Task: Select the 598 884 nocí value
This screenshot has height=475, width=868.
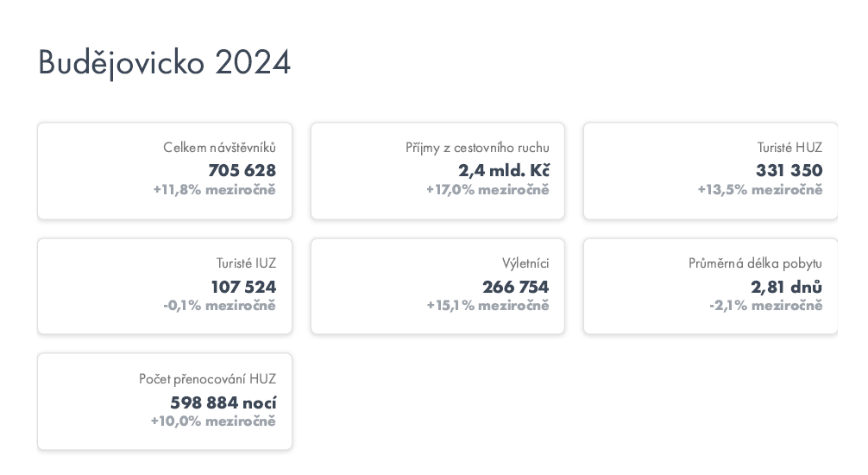Action: 223,402
